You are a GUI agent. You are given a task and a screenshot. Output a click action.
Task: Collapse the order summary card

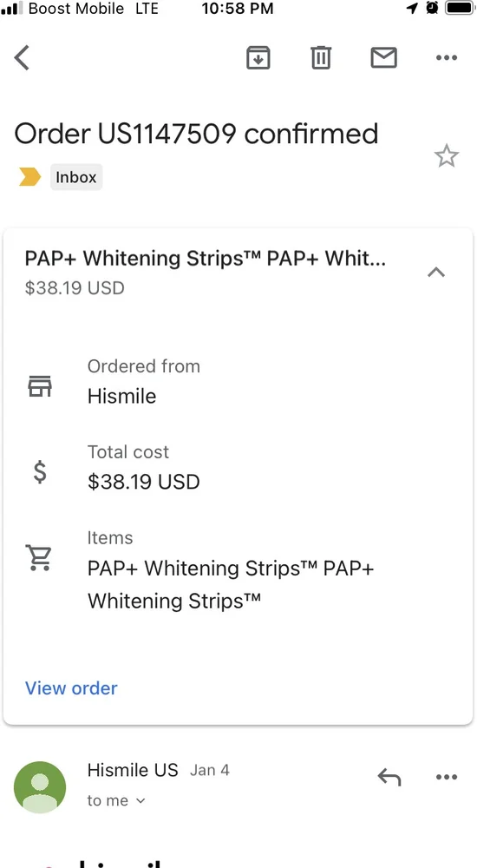coord(436,272)
